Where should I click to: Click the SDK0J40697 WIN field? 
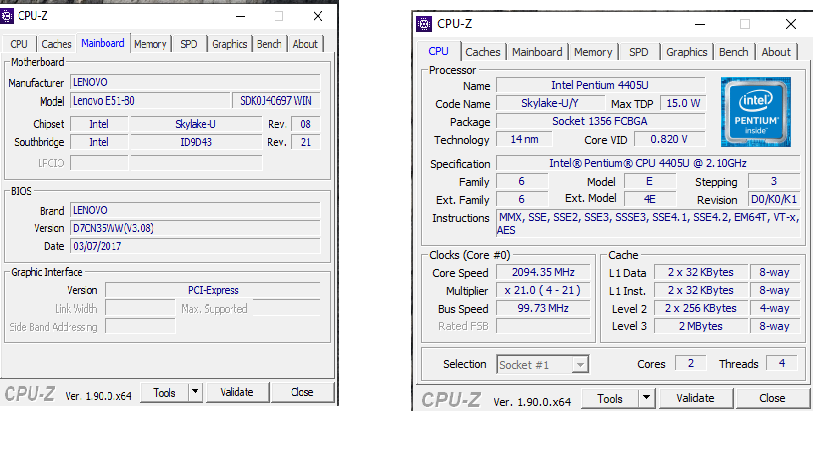pyautogui.click(x=276, y=101)
